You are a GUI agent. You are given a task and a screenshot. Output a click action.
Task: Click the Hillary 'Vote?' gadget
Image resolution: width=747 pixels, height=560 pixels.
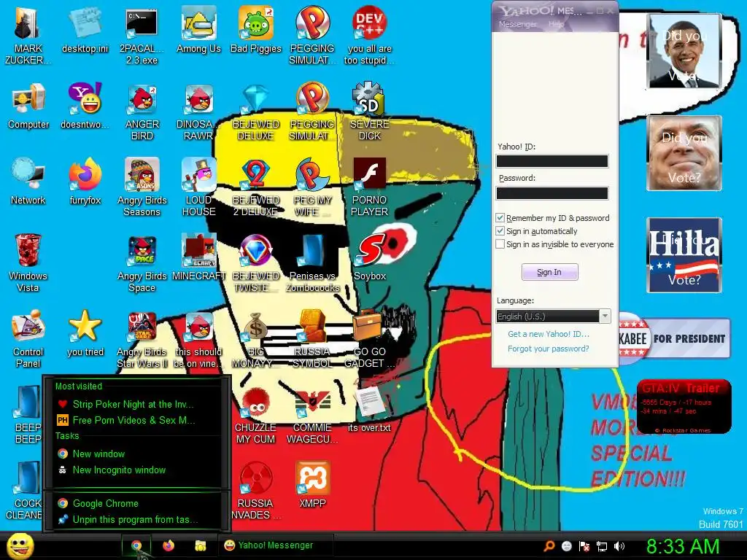(x=684, y=255)
